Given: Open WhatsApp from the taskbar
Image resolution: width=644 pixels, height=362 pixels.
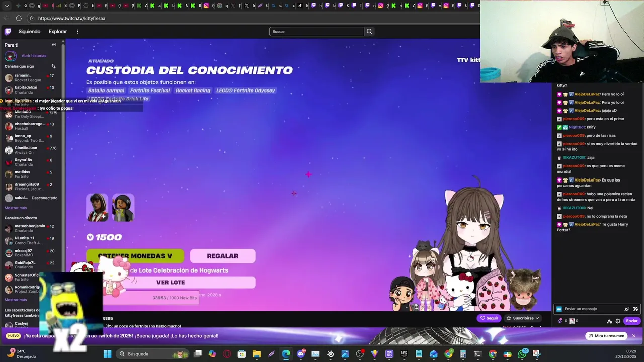Looking at the screenshot, I should pyautogui.click(x=522, y=354).
